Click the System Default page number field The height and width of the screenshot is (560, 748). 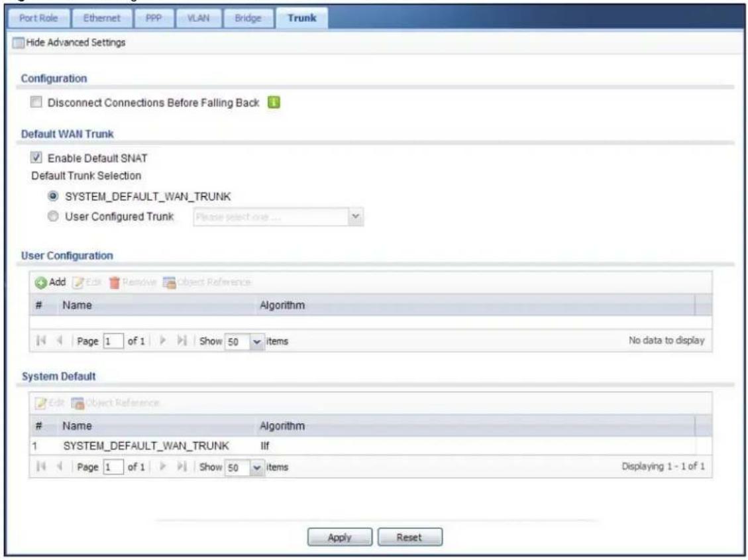pyautogui.click(x=113, y=467)
